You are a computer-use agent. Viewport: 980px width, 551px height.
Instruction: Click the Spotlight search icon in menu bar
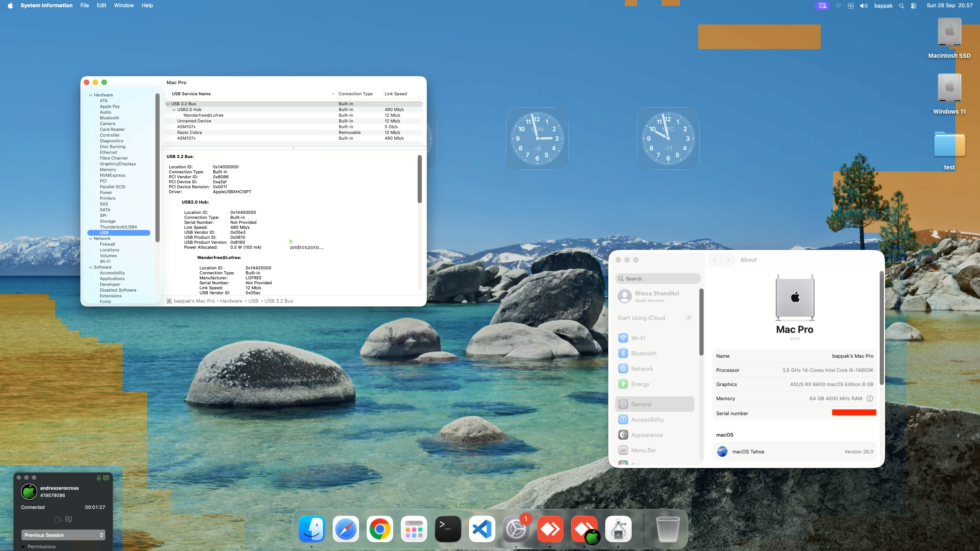(x=901, y=6)
